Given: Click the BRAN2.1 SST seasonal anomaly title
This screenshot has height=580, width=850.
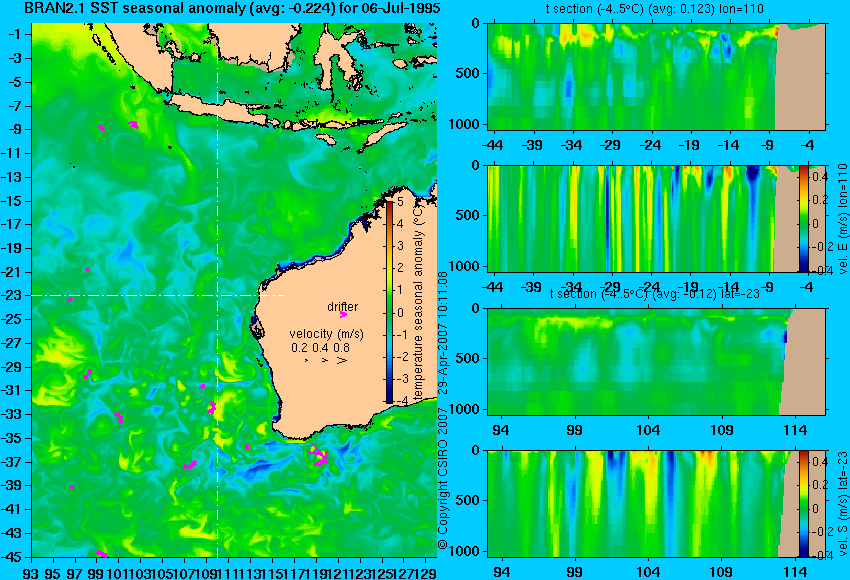Looking at the screenshot, I should point(232,8).
